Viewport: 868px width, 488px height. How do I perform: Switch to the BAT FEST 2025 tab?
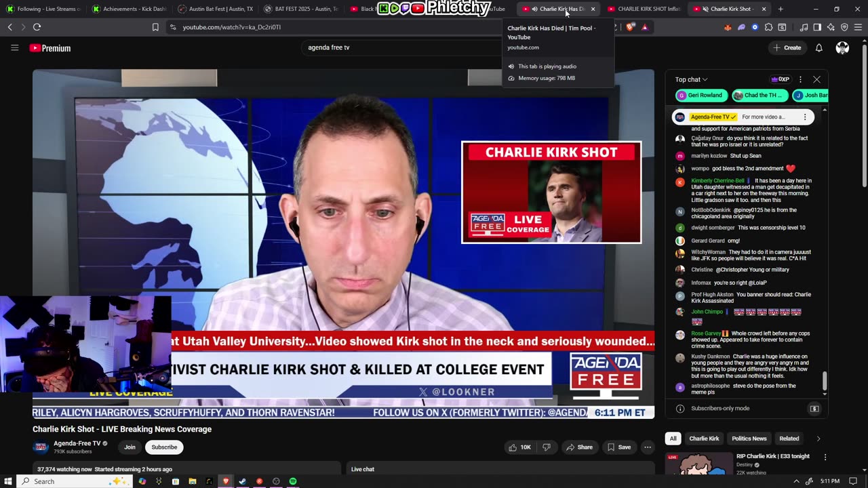300,9
